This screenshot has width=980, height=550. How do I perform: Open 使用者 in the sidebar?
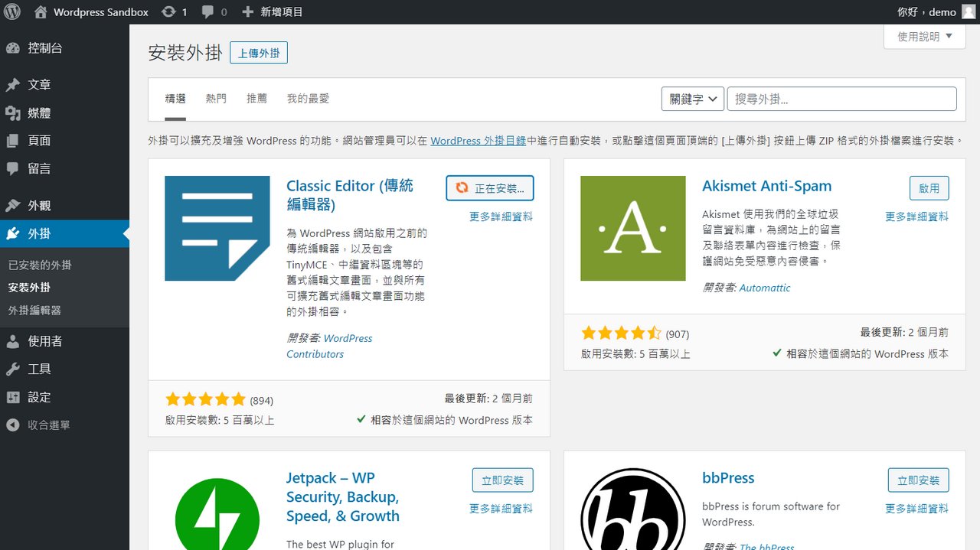pos(45,341)
